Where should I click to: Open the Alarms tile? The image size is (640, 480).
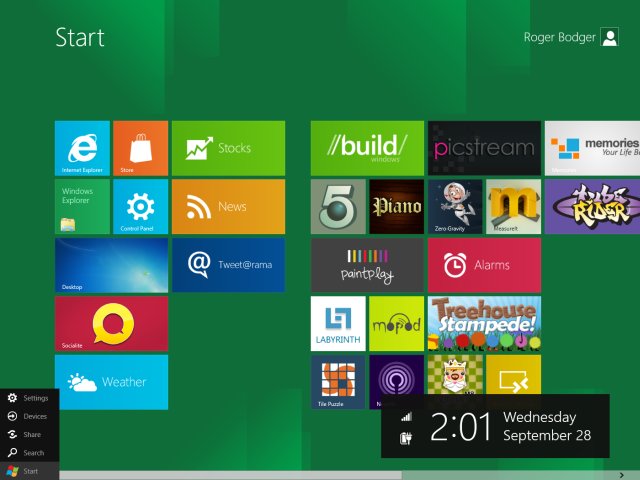(484, 265)
